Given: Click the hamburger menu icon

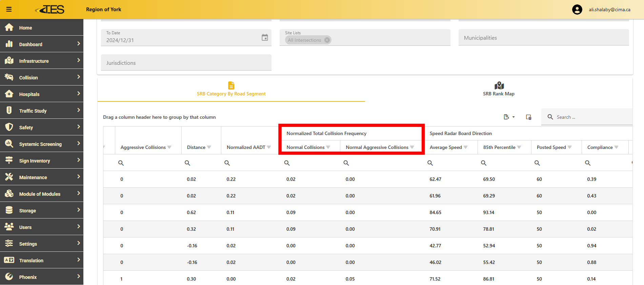Looking at the screenshot, I should point(9,9).
